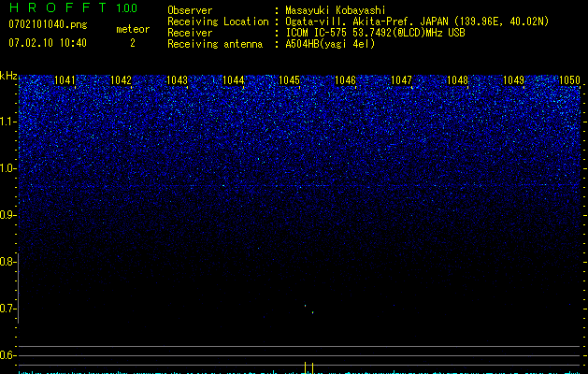
Task: Select observer name Masayuki Kobayashi
Action: click(x=336, y=10)
